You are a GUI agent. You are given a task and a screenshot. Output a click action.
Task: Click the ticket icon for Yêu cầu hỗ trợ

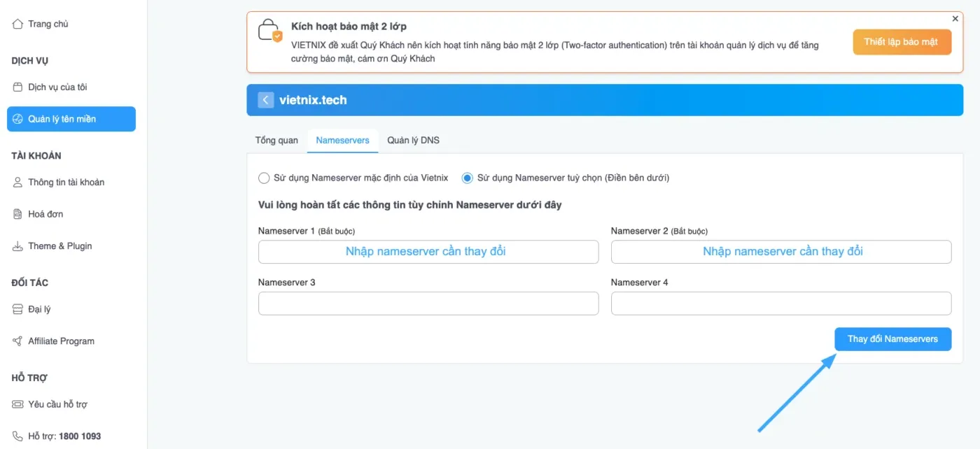[x=18, y=404]
